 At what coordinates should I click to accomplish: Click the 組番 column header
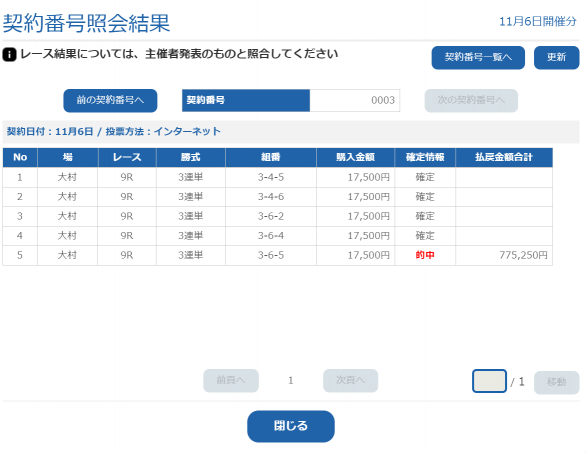pos(271,157)
